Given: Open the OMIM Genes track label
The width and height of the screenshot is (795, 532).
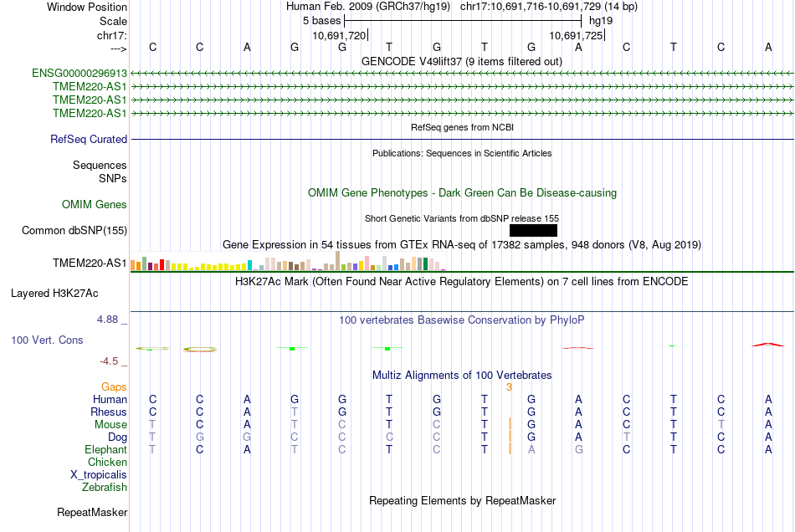Looking at the screenshot, I should coord(94,205).
